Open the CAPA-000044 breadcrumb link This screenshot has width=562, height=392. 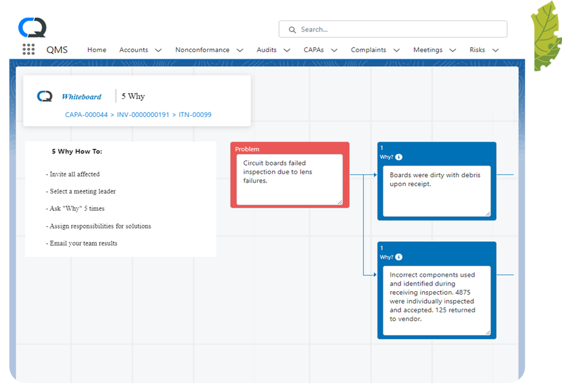86,115
